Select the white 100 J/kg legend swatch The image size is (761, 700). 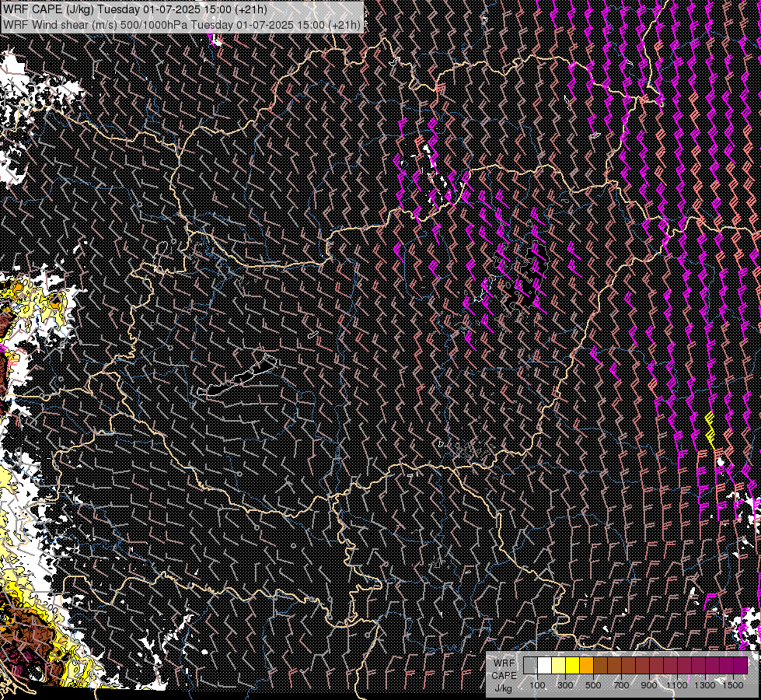545,666
